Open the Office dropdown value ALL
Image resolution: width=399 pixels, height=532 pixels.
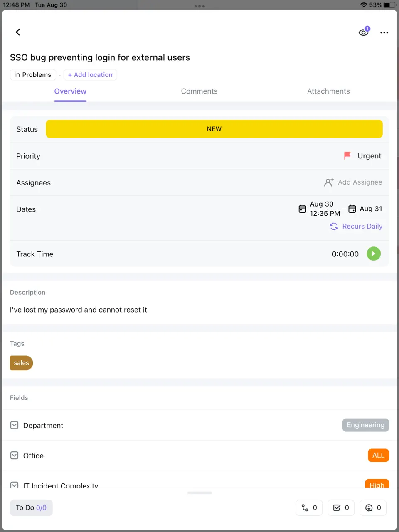pos(378,455)
